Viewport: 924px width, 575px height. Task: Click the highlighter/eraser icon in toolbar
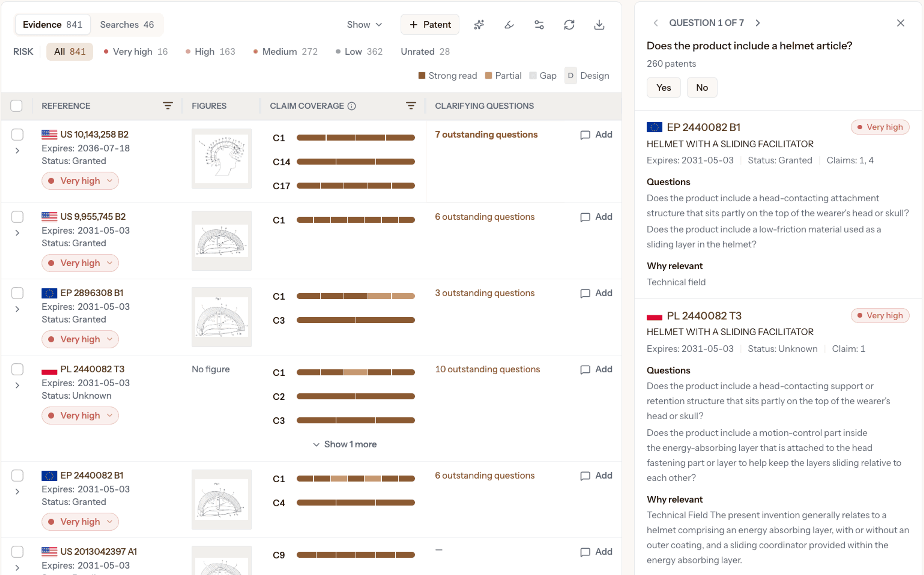[x=509, y=25]
